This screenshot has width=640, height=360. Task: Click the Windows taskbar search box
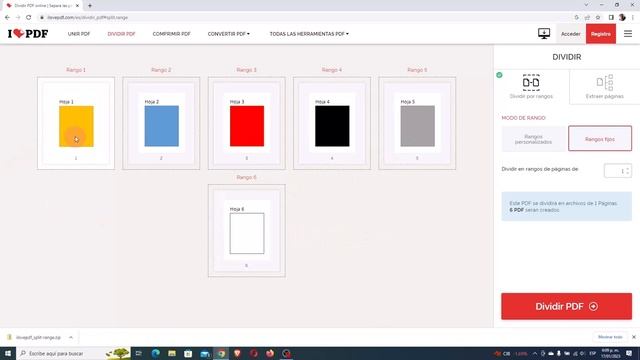pos(73,353)
